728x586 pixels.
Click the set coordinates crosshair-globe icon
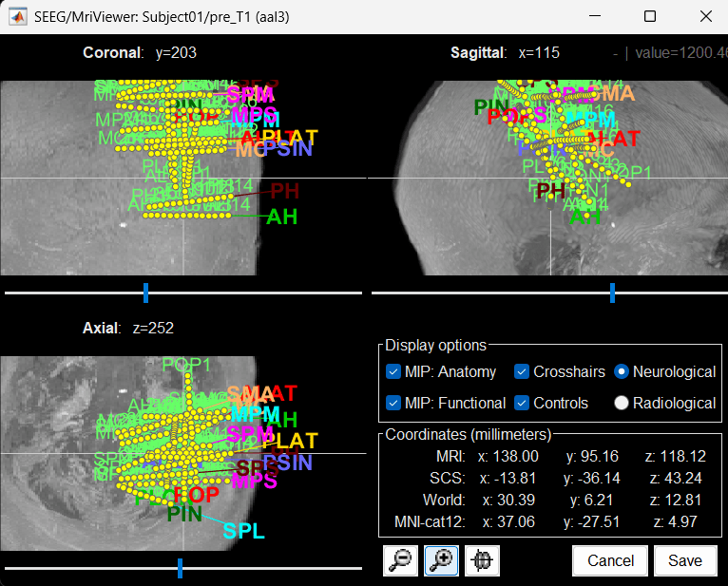coord(482,560)
